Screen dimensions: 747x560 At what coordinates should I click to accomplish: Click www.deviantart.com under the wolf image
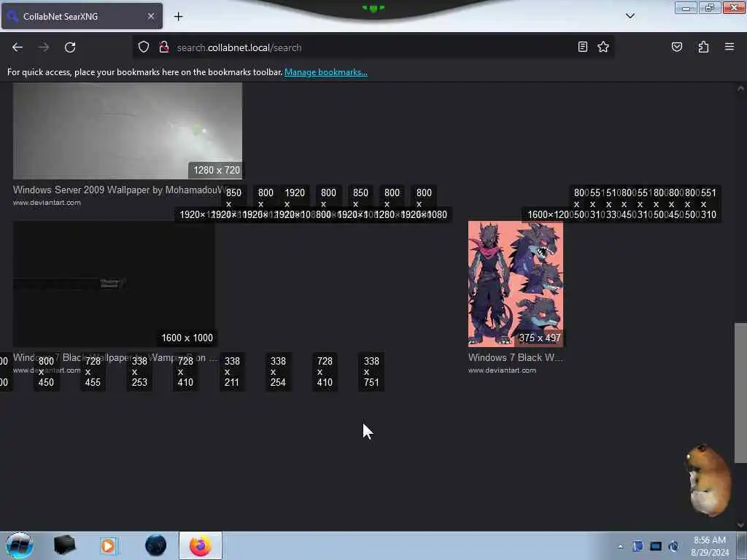[x=502, y=370]
